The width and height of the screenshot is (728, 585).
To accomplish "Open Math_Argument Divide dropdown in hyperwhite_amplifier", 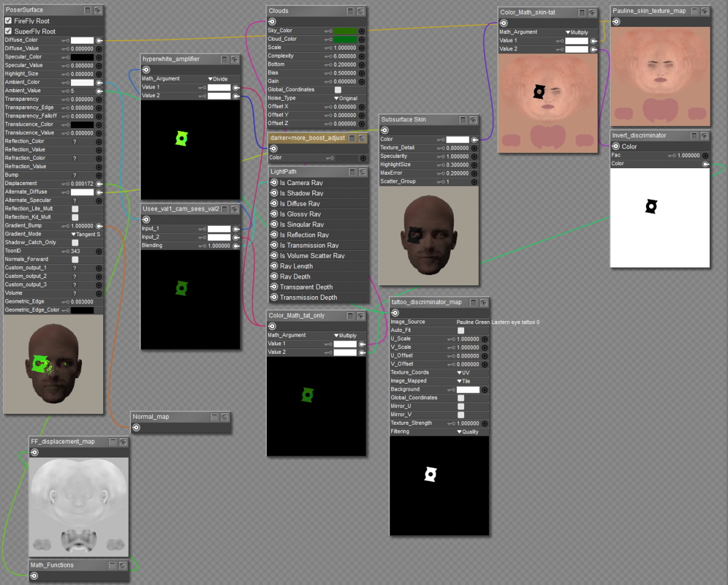I will click(x=220, y=79).
